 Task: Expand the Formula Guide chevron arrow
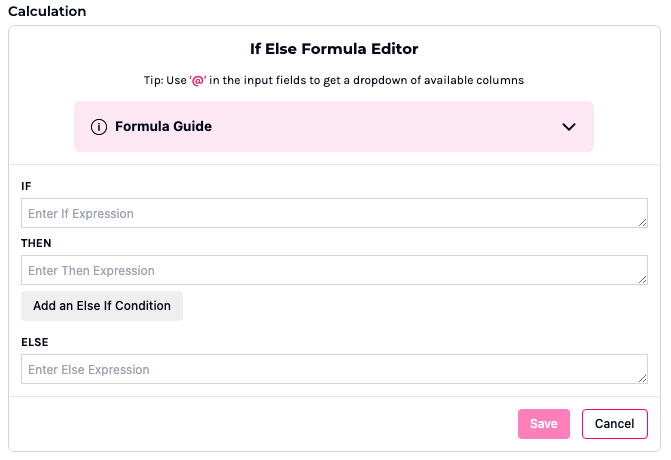pos(569,127)
